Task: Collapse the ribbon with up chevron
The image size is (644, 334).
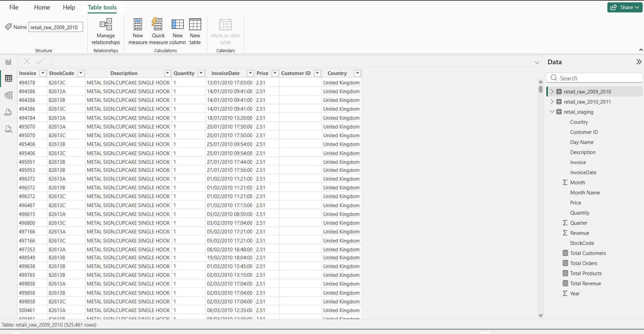Action: [641, 50]
